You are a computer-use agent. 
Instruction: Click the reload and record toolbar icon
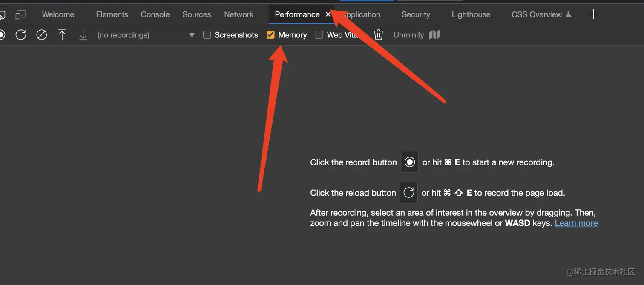coord(21,35)
